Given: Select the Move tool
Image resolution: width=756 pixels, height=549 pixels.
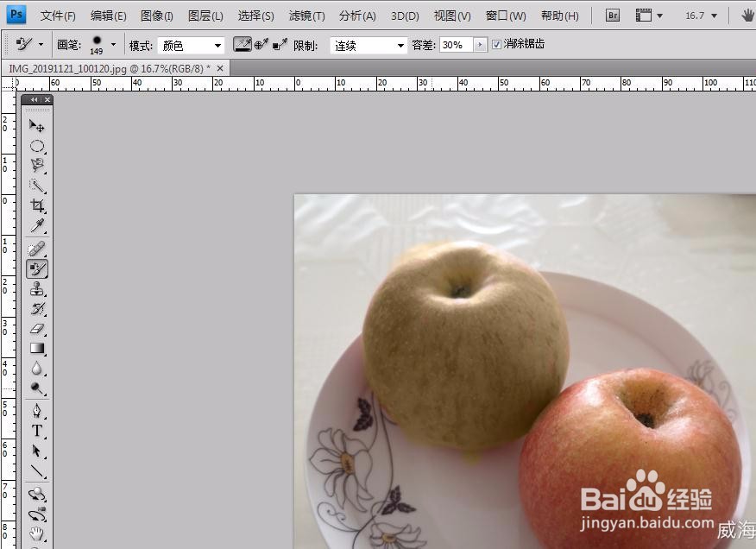Looking at the screenshot, I should pos(36,126).
